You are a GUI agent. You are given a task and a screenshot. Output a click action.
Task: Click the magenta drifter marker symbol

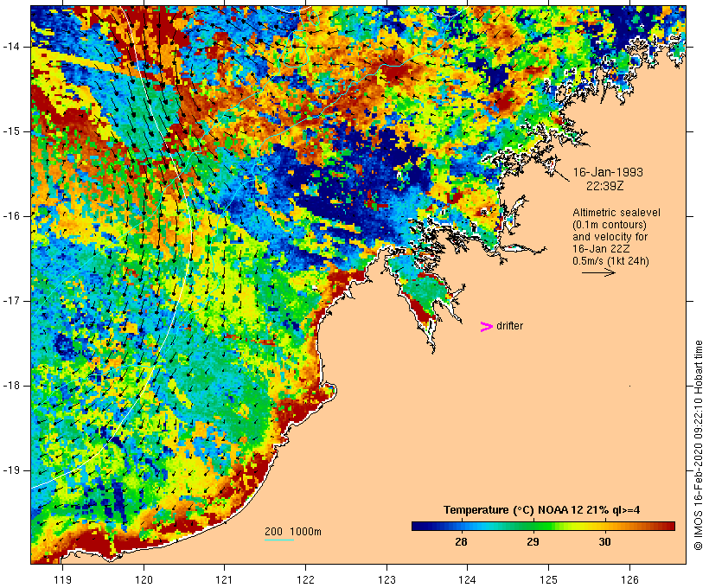pos(486,327)
